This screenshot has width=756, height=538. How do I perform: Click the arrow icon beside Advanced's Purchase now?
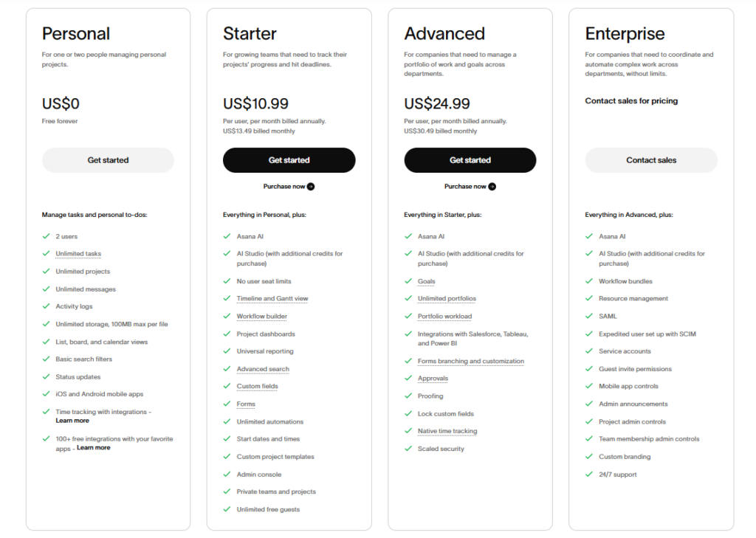click(x=492, y=187)
